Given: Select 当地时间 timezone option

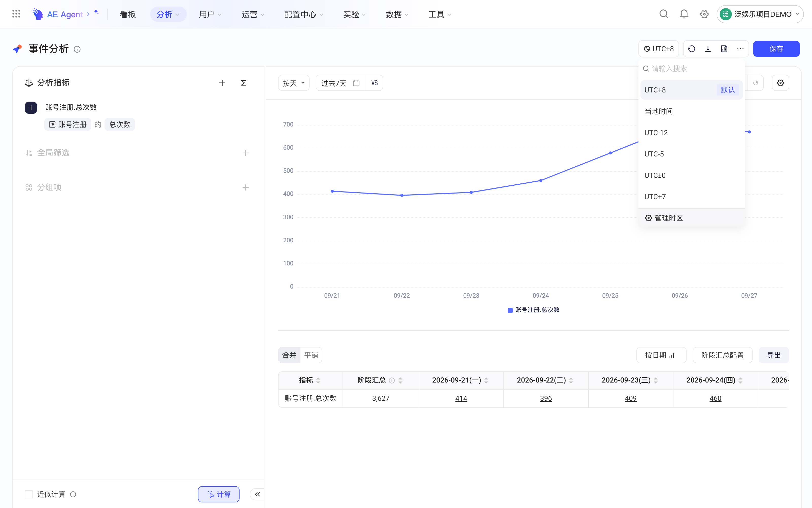Looking at the screenshot, I should (691, 111).
